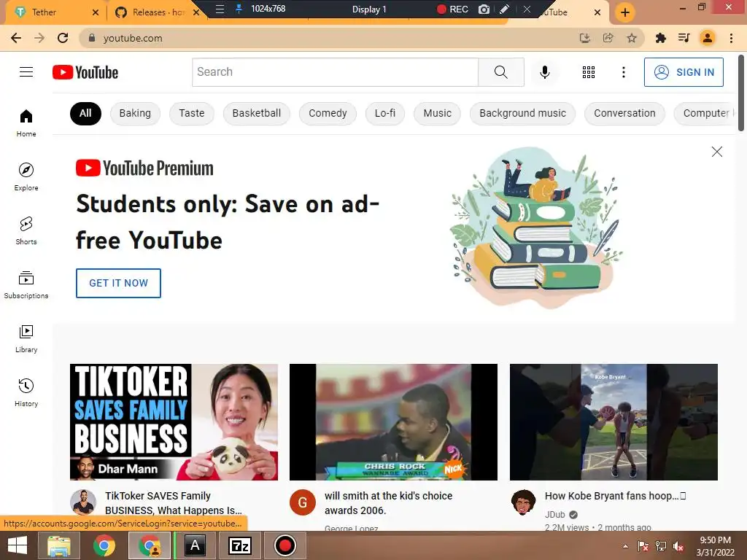Viewport: 747px width, 560px height.
Task: Select the Background music chip
Action: click(x=522, y=113)
